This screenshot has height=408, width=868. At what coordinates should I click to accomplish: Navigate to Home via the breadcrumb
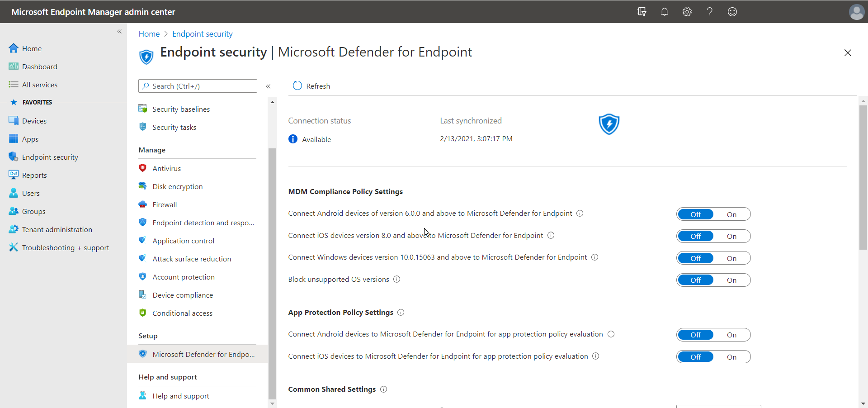click(149, 33)
